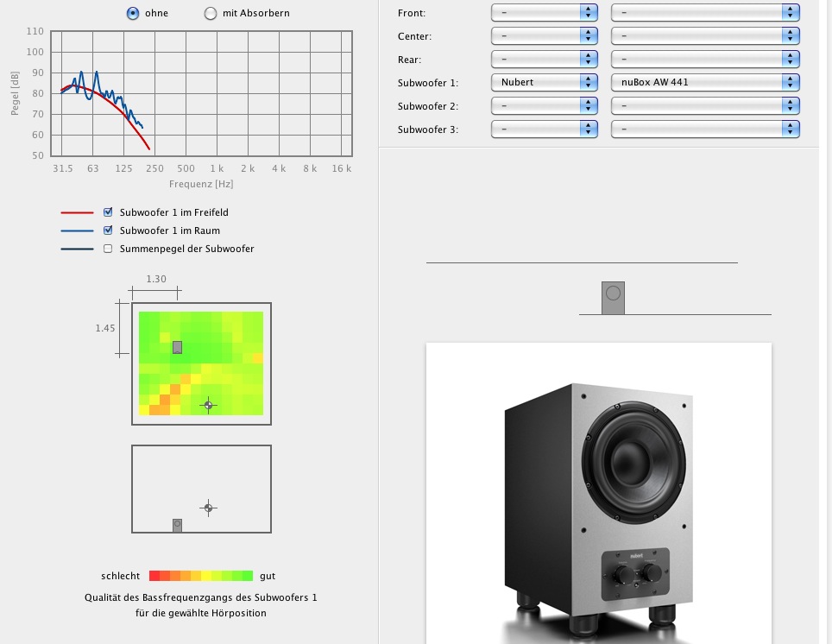Enable 'Summenpegel der Subwoofer' checkbox
Screen dimensions: 832x644
(108, 249)
